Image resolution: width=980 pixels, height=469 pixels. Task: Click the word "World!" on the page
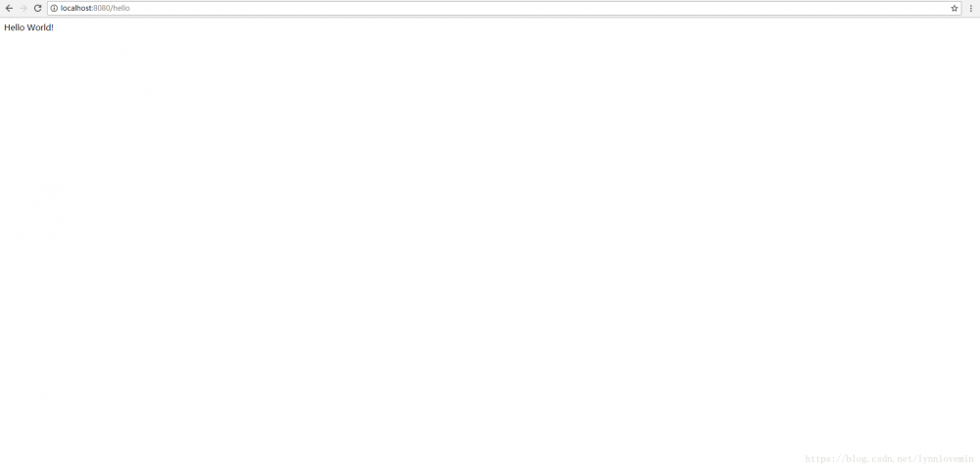40,27
